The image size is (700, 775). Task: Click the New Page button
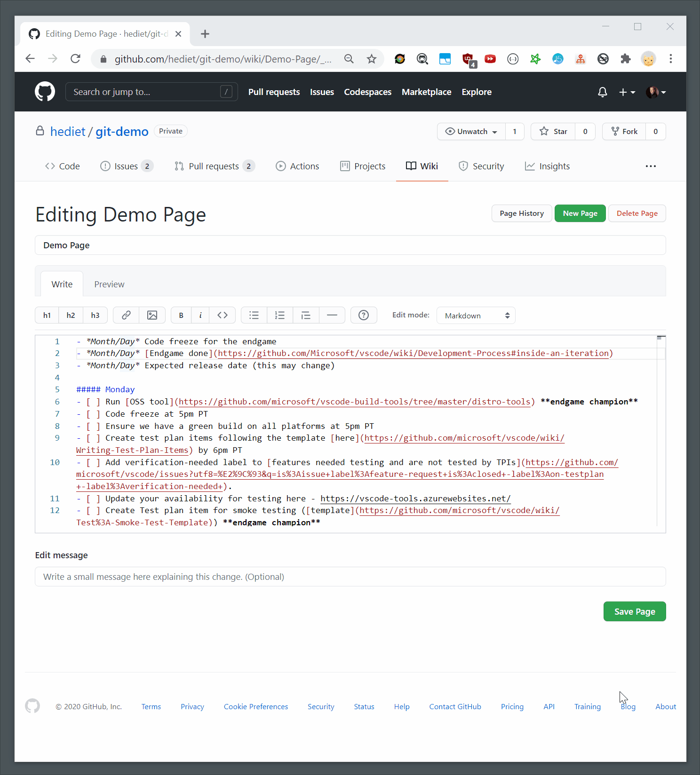coord(580,214)
